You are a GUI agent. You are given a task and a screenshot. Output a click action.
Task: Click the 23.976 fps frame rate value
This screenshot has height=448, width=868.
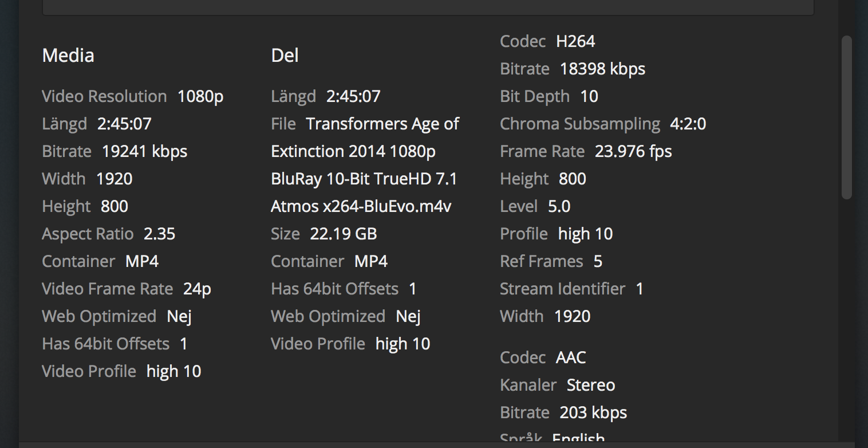[x=633, y=151]
